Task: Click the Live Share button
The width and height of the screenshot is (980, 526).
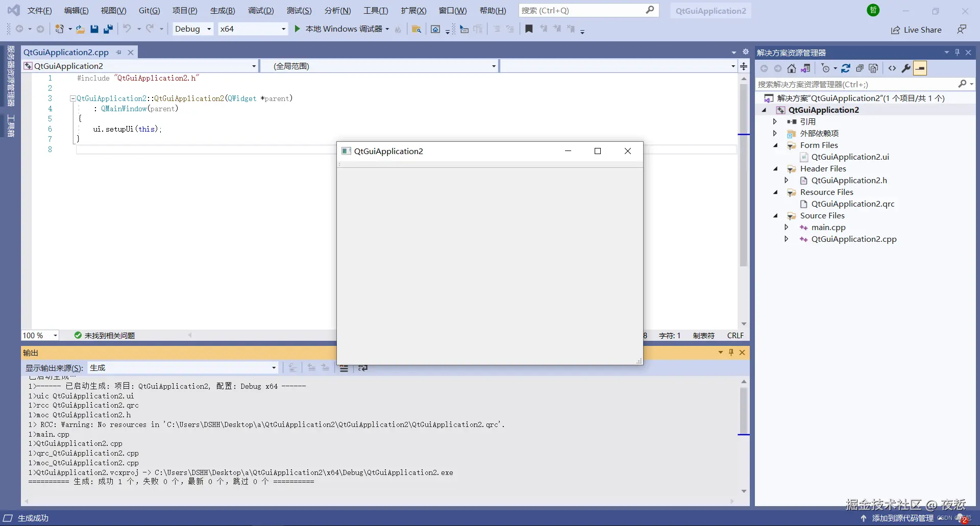Action: (916, 30)
